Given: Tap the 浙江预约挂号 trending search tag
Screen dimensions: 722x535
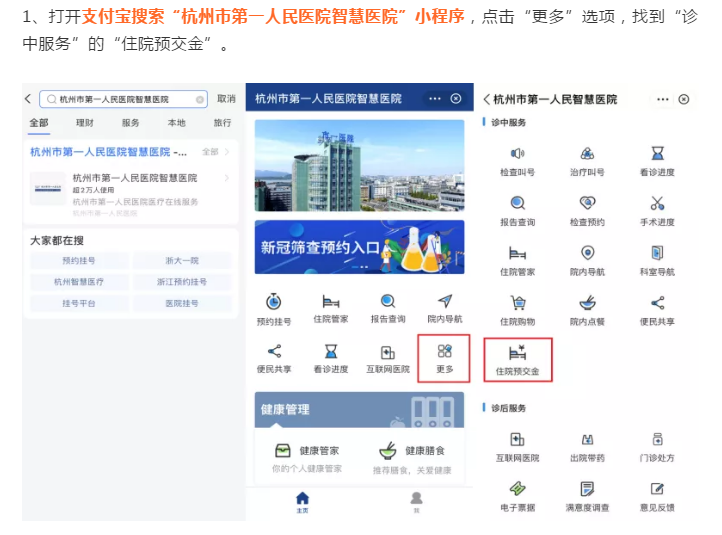Looking at the screenshot, I should [x=182, y=282].
